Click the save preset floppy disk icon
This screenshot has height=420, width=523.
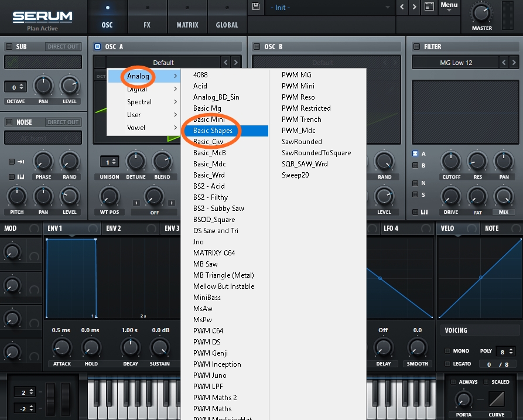point(256,6)
